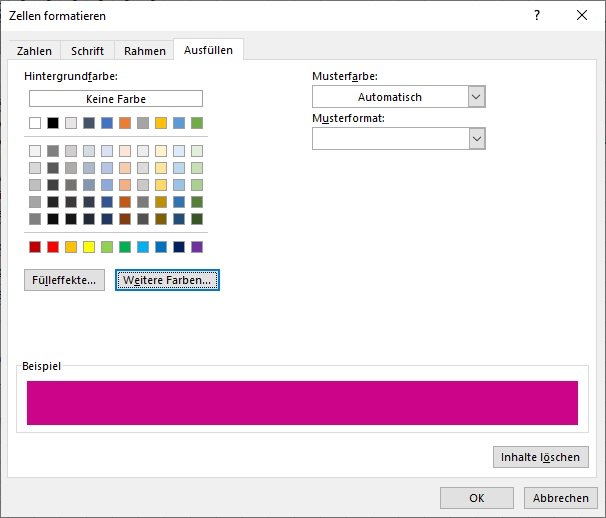This screenshot has width=606, height=518.
Task: Choose the white swatch in top row
Action: pos(35,123)
